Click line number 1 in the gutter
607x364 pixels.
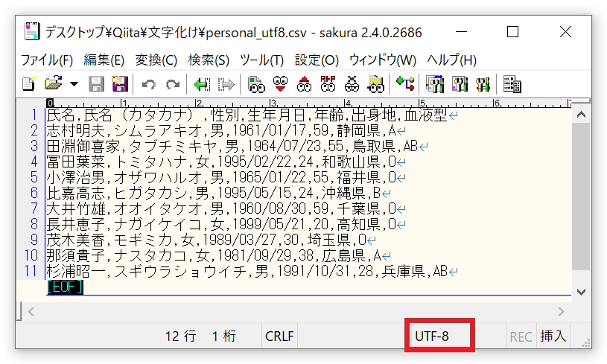(34, 115)
